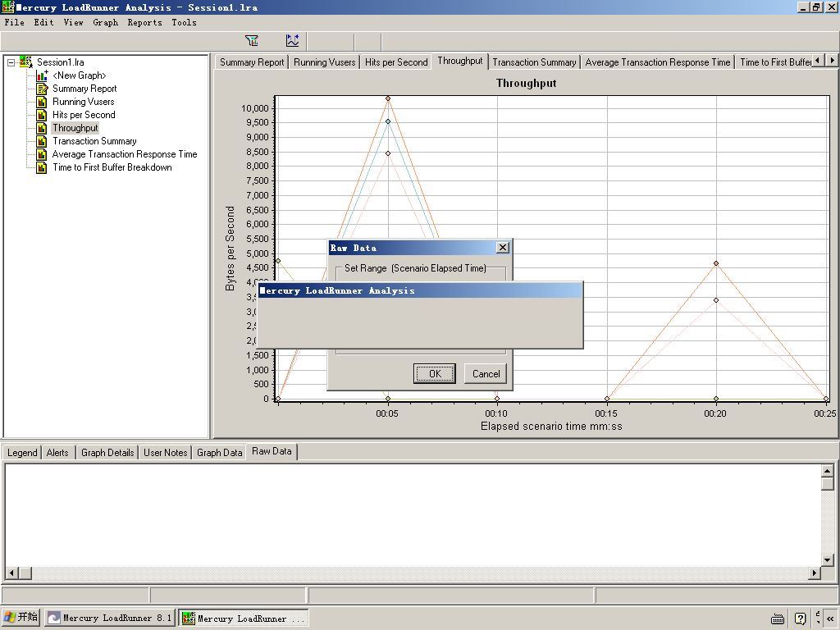840x630 pixels.
Task: Open the User Notes bottom tab
Action: coord(166,453)
